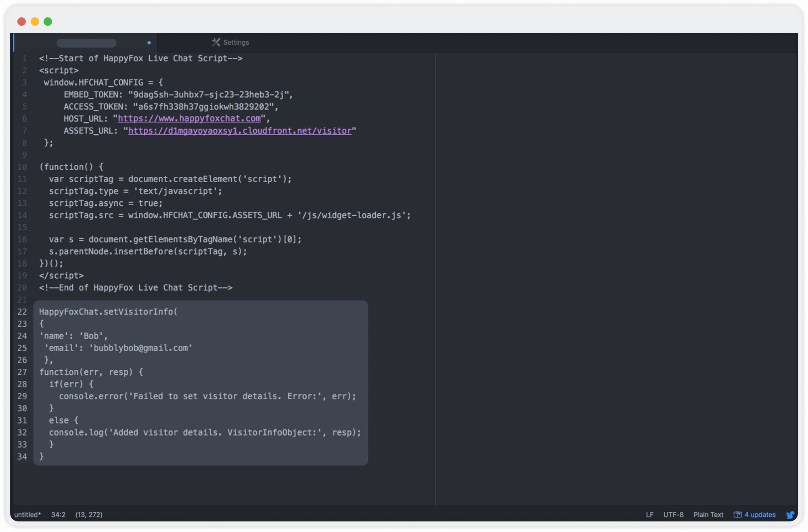Click the blue unsaved-changes dot on the untitled tab

tap(149, 43)
